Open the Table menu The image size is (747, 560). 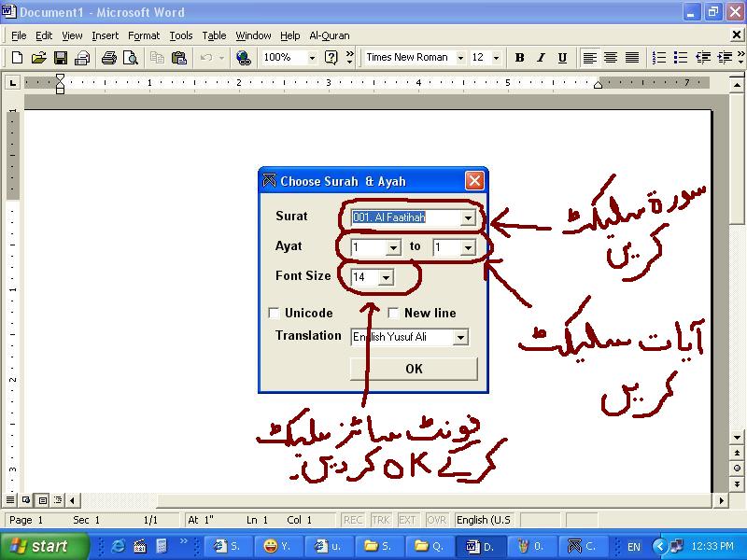click(214, 35)
